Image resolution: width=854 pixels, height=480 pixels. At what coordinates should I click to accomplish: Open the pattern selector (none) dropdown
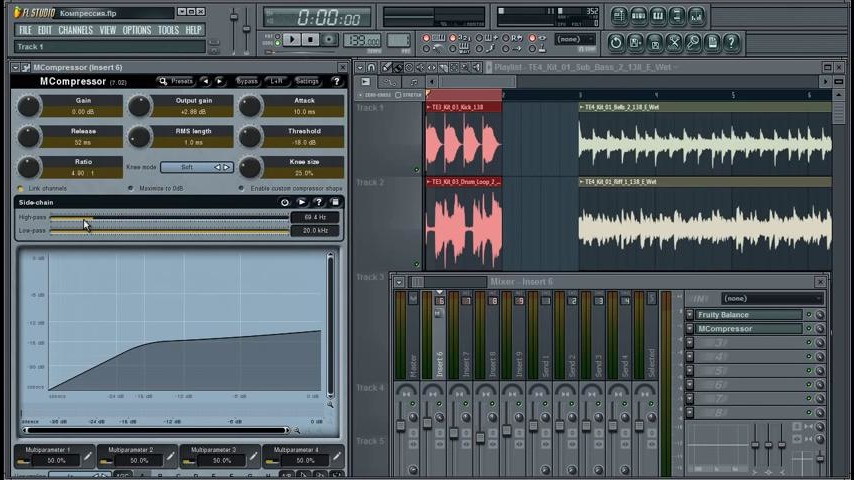point(575,39)
